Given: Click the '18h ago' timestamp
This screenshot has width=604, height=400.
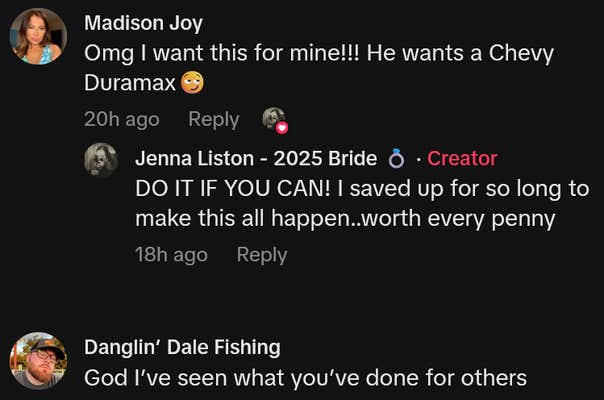Looking at the screenshot, I should (x=171, y=255).
